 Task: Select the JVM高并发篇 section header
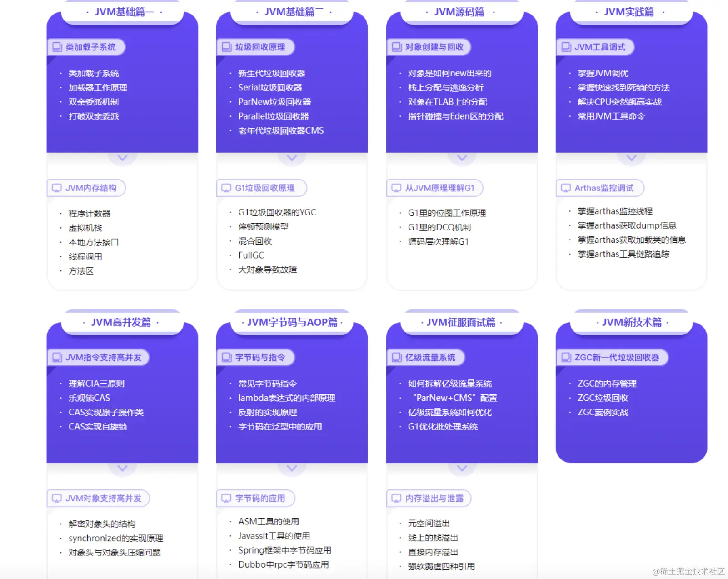point(122,323)
